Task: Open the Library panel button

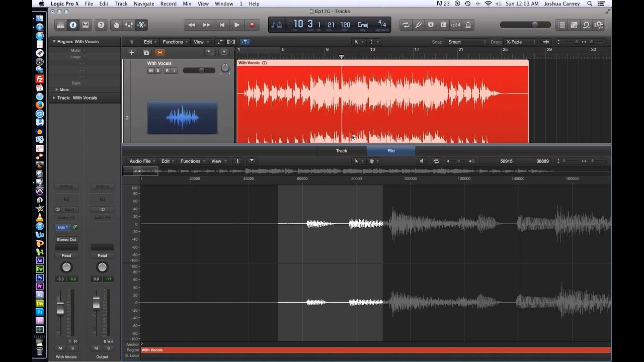Action: [60, 25]
